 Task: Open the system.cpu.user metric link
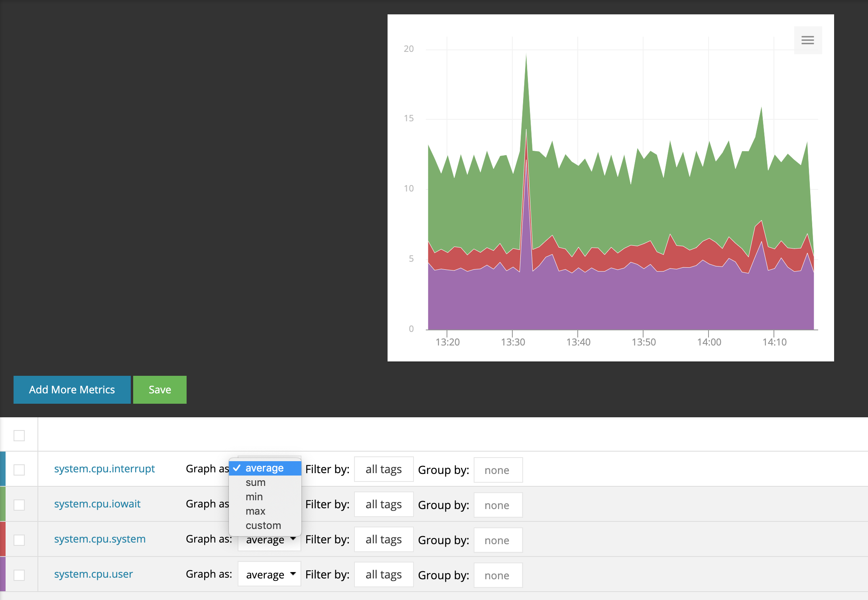tap(93, 574)
